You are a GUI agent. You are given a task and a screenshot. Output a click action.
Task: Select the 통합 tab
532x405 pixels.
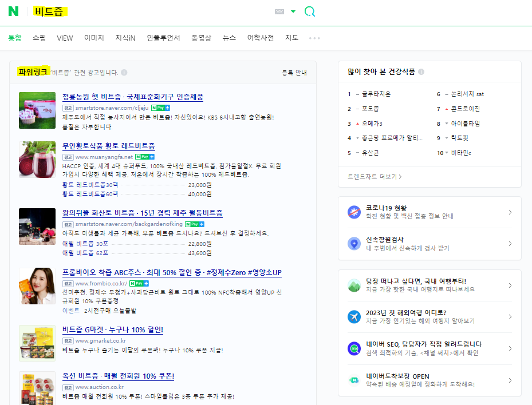pos(14,38)
